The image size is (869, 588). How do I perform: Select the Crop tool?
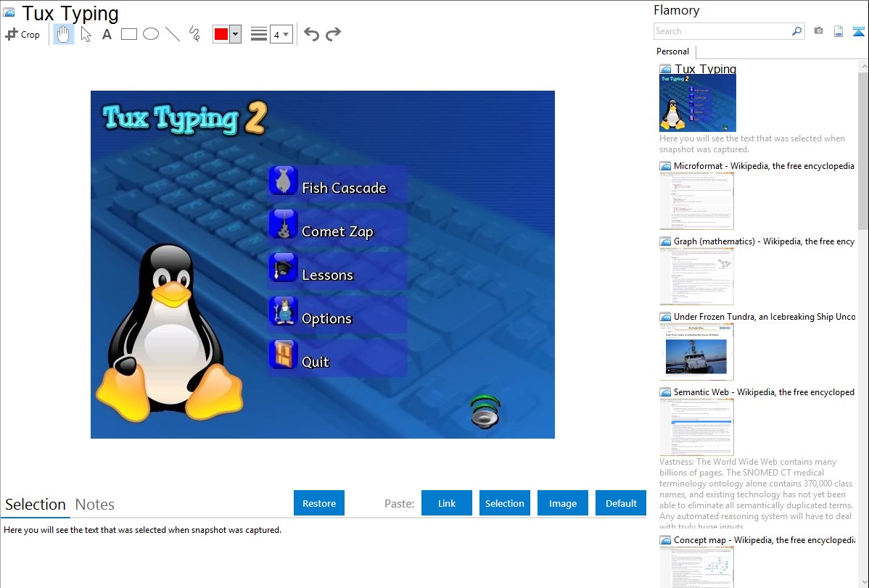[x=22, y=34]
